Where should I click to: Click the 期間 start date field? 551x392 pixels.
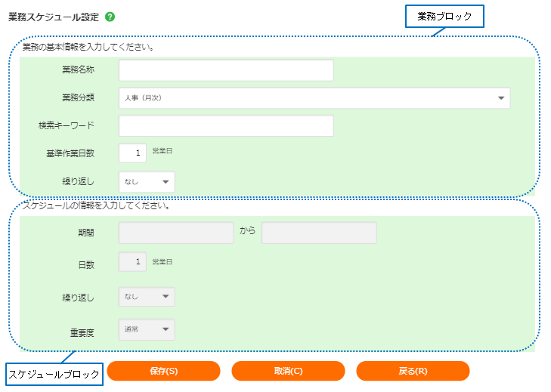176,233
